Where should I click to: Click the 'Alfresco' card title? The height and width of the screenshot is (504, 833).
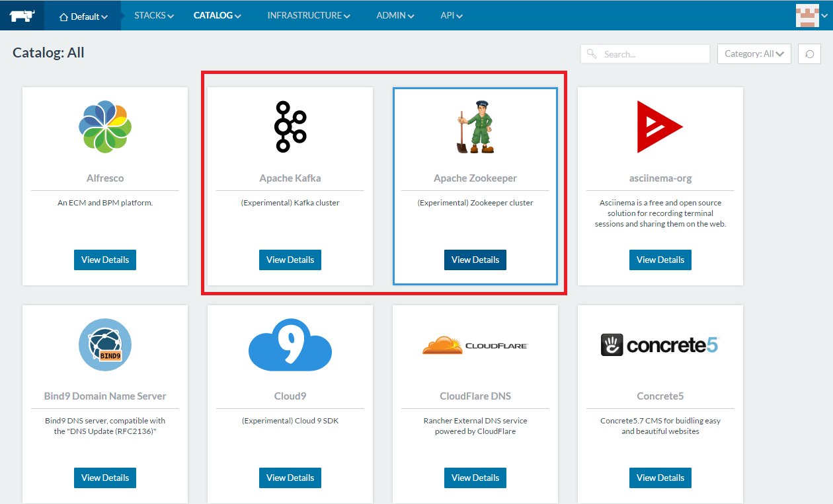tap(105, 178)
